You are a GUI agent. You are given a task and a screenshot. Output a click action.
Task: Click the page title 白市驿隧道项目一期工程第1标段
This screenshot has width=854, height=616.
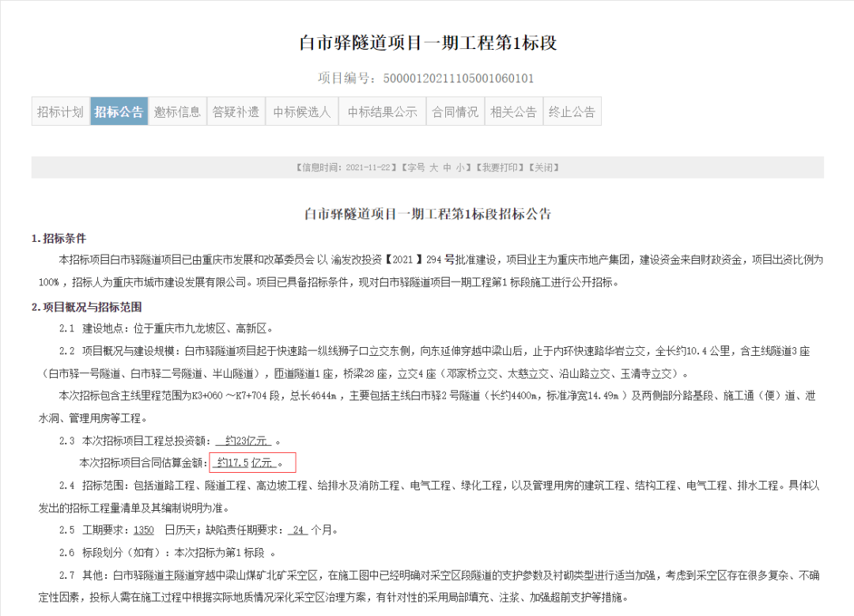click(427, 43)
